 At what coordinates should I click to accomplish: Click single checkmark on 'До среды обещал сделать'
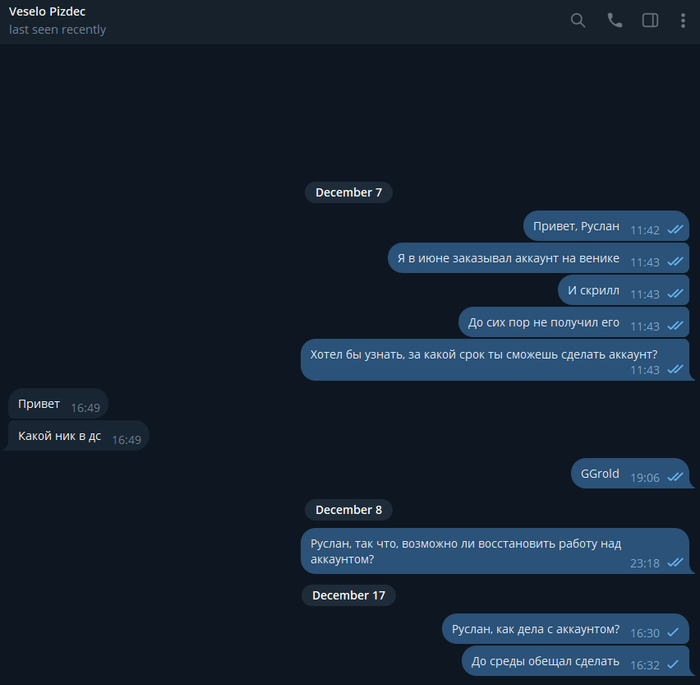coord(673,664)
